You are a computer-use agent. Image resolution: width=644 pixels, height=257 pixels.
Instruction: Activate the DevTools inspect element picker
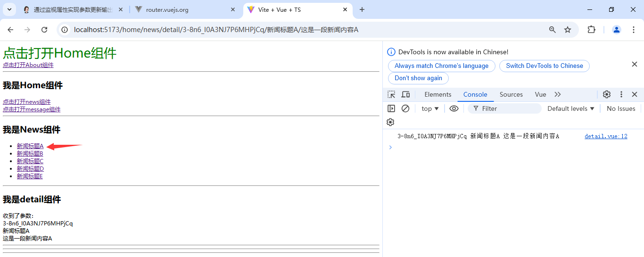tap(391, 94)
